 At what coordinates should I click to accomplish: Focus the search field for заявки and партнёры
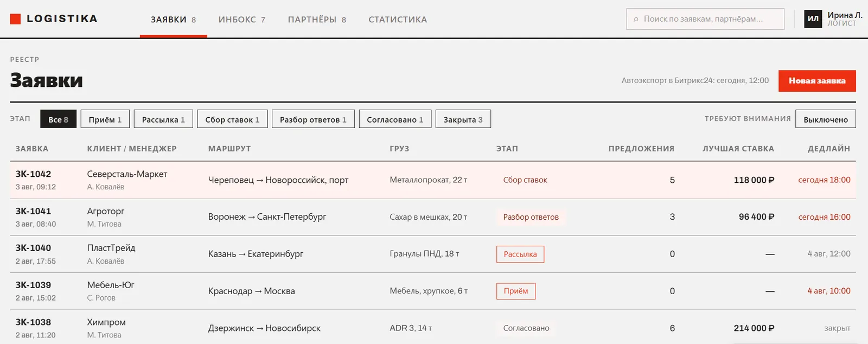coord(705,19)
